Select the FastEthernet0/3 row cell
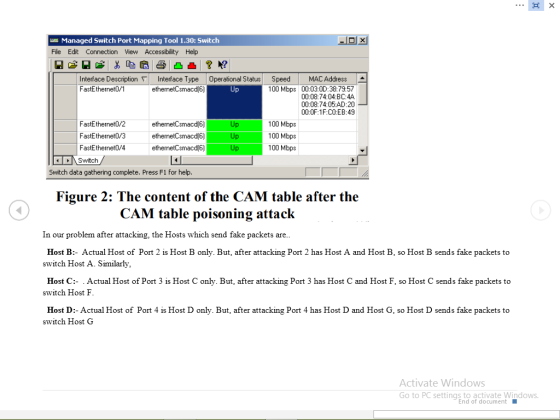 113,137
